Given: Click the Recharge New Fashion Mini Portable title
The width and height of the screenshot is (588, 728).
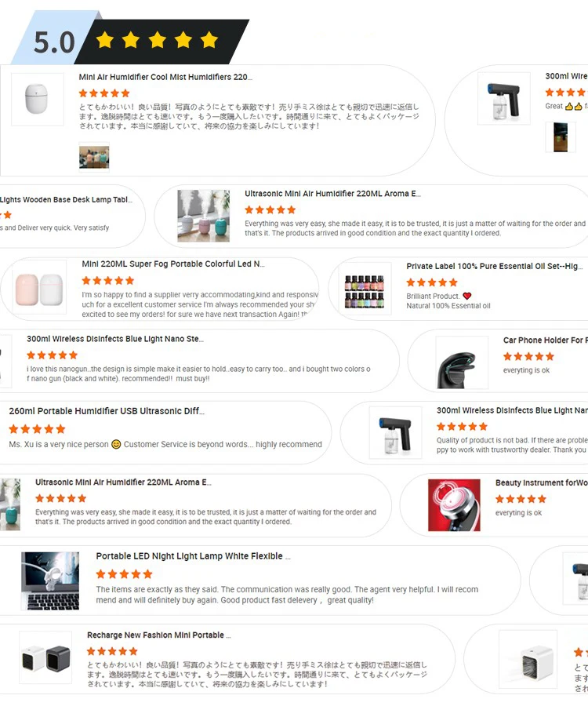Looking at the screenshot, I should (x=158, y=635).
